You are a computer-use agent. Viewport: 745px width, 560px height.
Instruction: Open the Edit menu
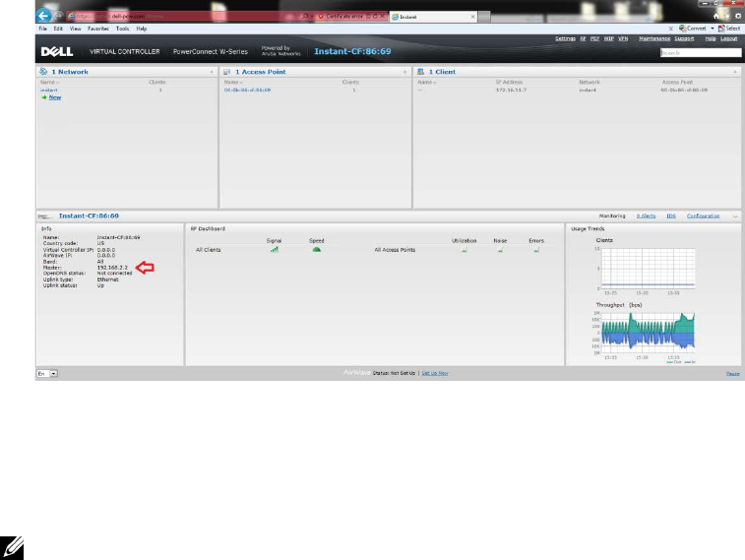click(58, 29)
